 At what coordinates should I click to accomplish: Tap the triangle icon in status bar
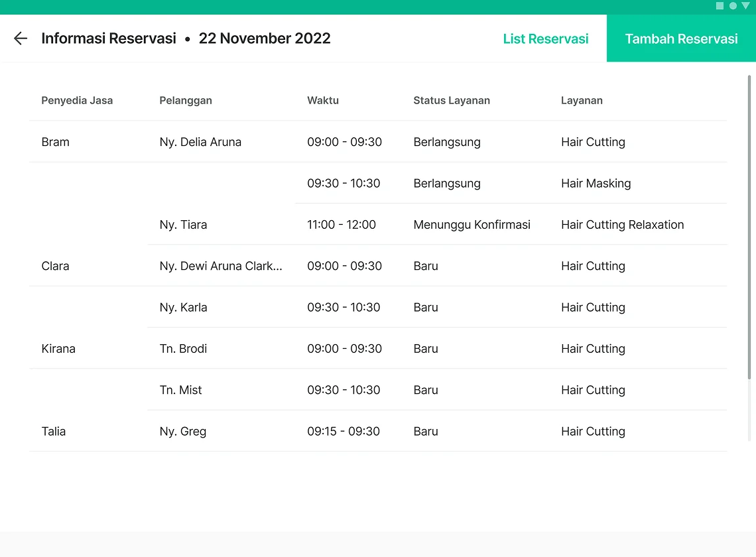[x=746, y=6]
